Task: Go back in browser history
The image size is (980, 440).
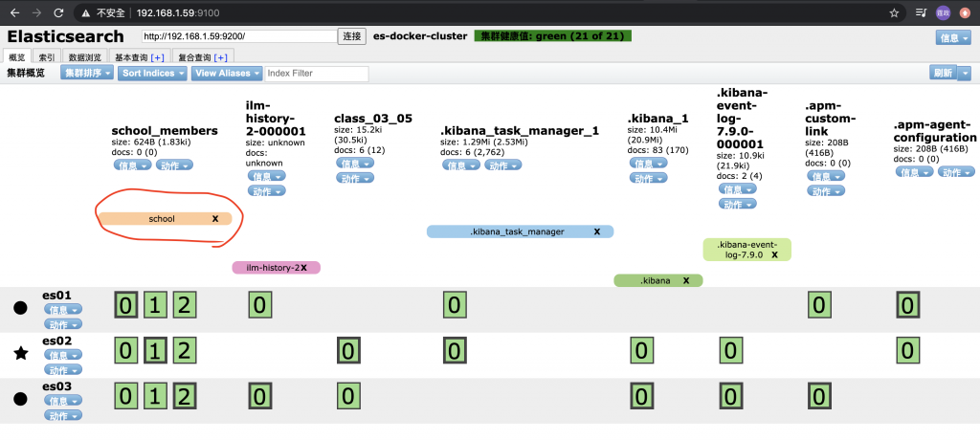Action: pos(15,12)
